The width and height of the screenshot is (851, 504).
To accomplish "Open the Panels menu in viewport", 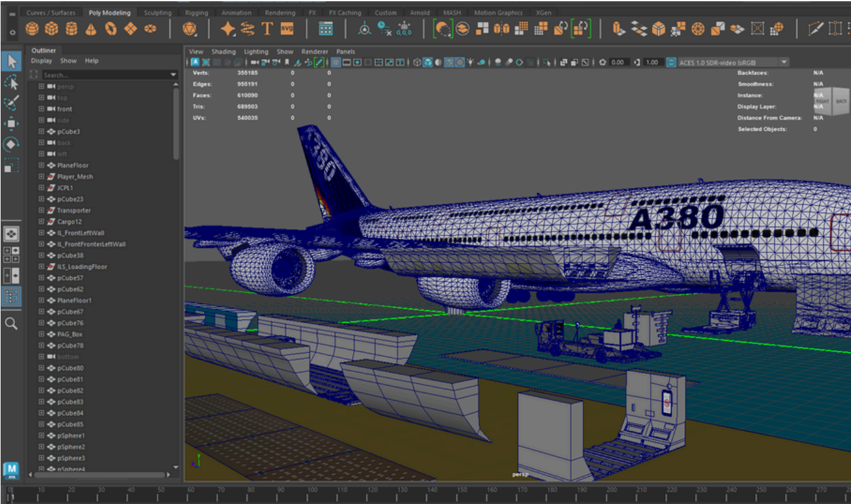I will (x=345, y=52).
